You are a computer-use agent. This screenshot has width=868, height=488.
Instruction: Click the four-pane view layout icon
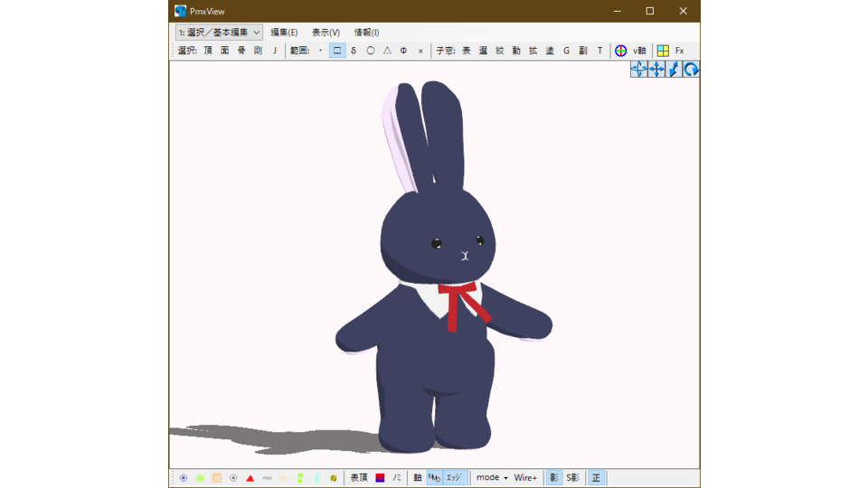pyautogui.click(x=663, y=51)
